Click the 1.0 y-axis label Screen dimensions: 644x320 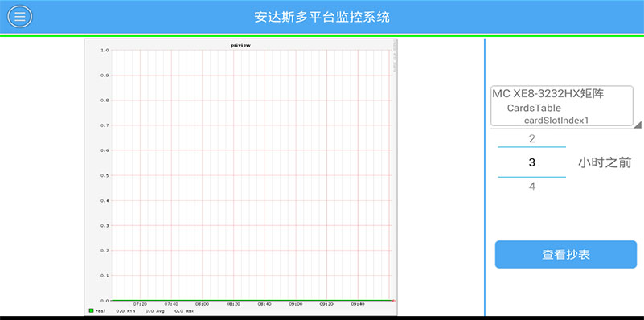click(105, 50)
